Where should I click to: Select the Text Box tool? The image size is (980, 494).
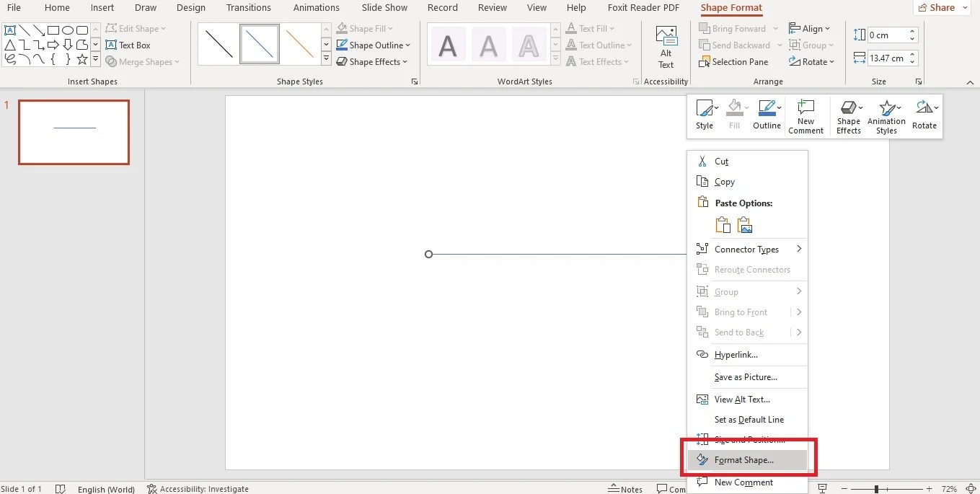tap(130, 45)
